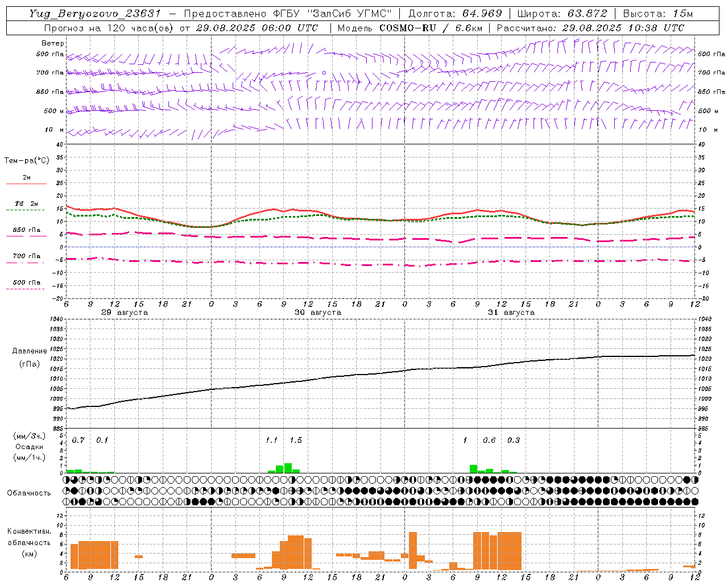728x582 pixels.
Task: Click the (км) kilometre unit label
Action: coord(30,553)
